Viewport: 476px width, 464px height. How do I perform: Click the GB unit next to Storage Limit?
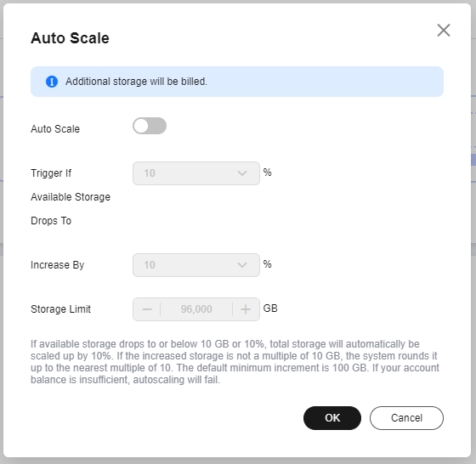tap(270, 308)
